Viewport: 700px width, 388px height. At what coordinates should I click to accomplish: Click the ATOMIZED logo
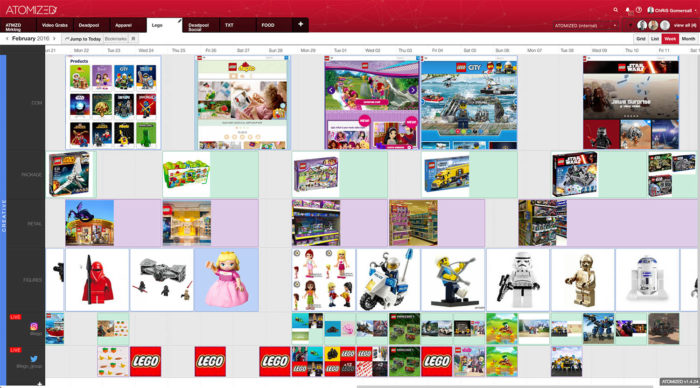coord(31,10)
